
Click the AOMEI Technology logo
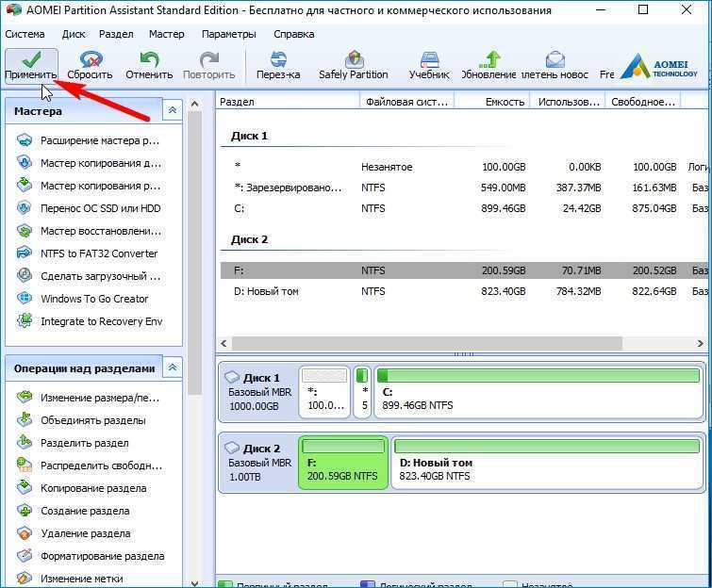click(x=658, y=66)
